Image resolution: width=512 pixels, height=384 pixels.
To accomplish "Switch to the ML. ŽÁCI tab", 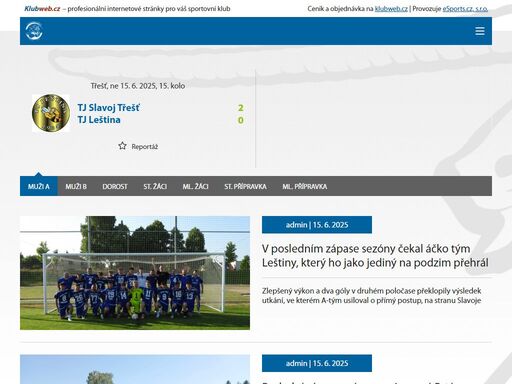I will tap(195, 186).
